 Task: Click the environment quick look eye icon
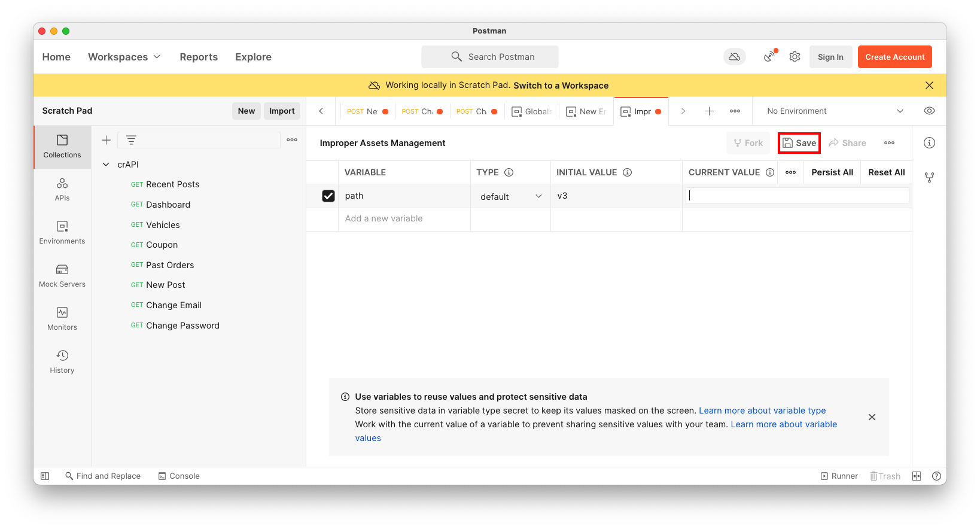(929, 111)
